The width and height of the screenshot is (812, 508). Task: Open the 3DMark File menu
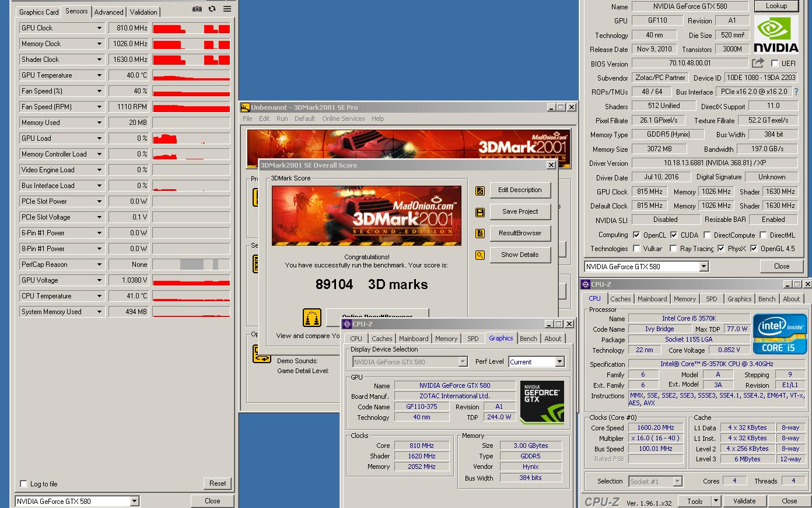[247, 119]
